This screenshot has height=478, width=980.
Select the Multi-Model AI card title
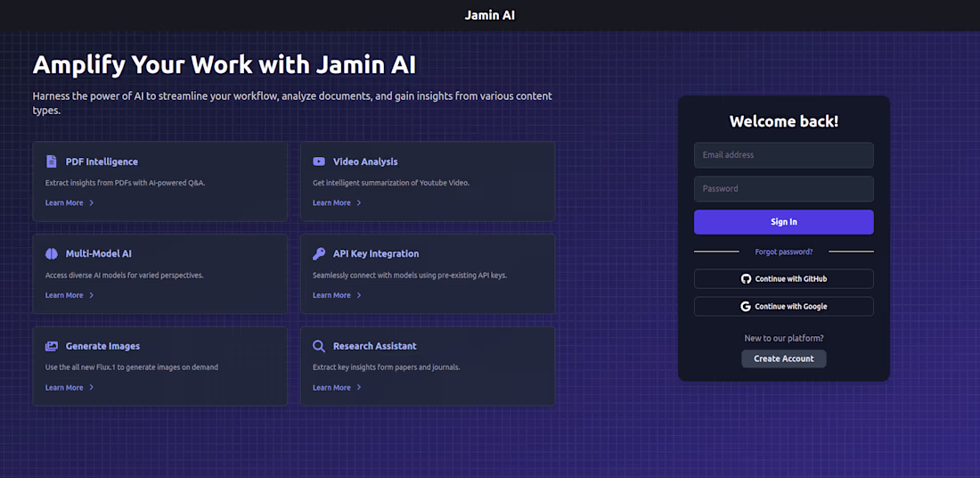(x=99, y=254)
